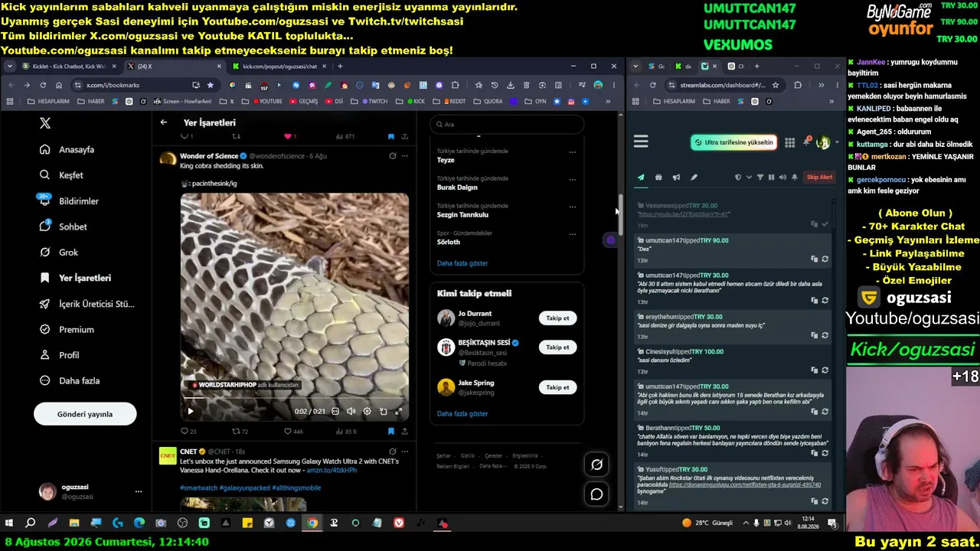980x551 pixels.
Task: Show more trends under Sörloth
Action: (462, 263)
